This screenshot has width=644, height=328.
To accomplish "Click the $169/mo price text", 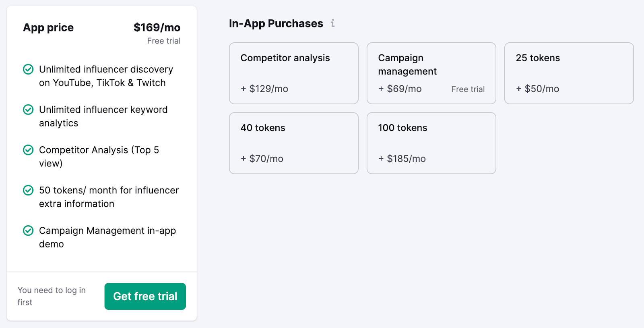I will (x=156, y=27).
